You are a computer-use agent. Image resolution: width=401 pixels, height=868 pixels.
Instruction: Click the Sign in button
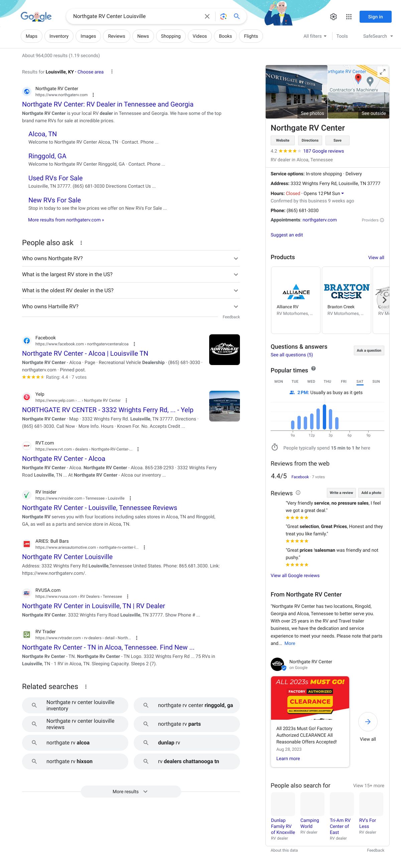tap(375, 16)
